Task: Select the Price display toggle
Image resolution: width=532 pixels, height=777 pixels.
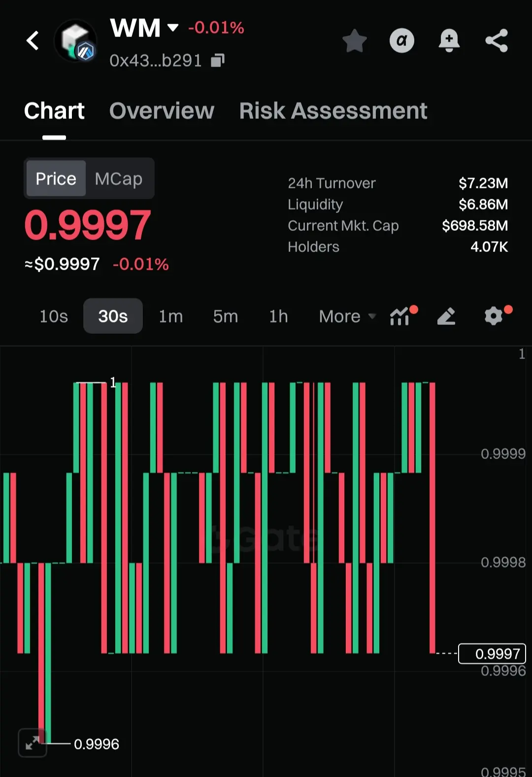Action: [56, 178]
